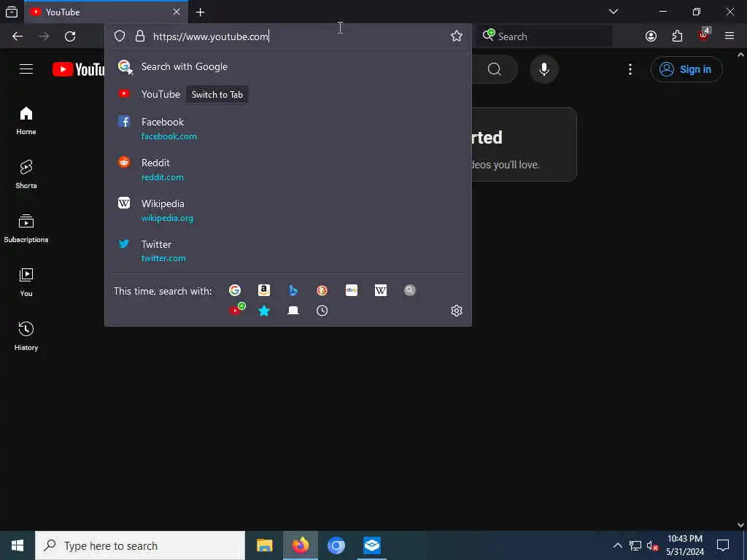Open Firefox application menu
Image resolution: width=747 pixels, height=560 pixels.
point(729,36)
